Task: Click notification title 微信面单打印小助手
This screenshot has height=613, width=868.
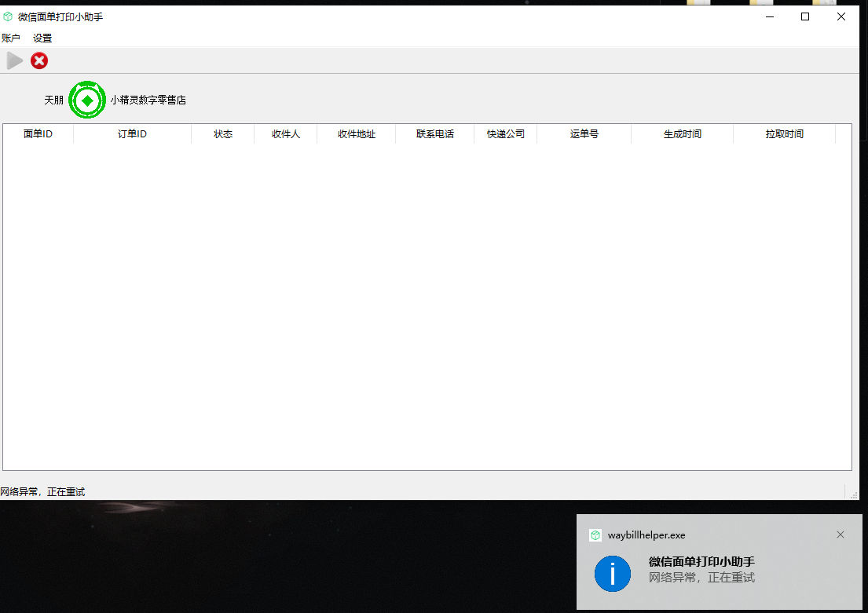Action: [701, 561]
